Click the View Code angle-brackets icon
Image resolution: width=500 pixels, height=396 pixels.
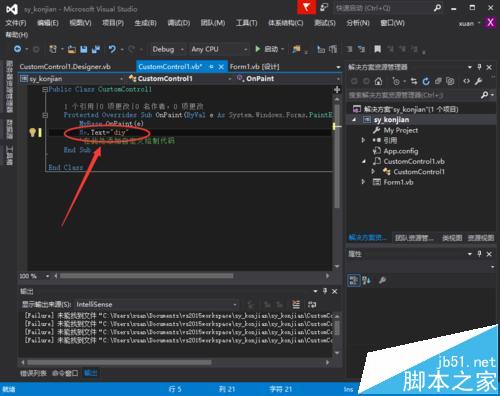click(466, 81)
